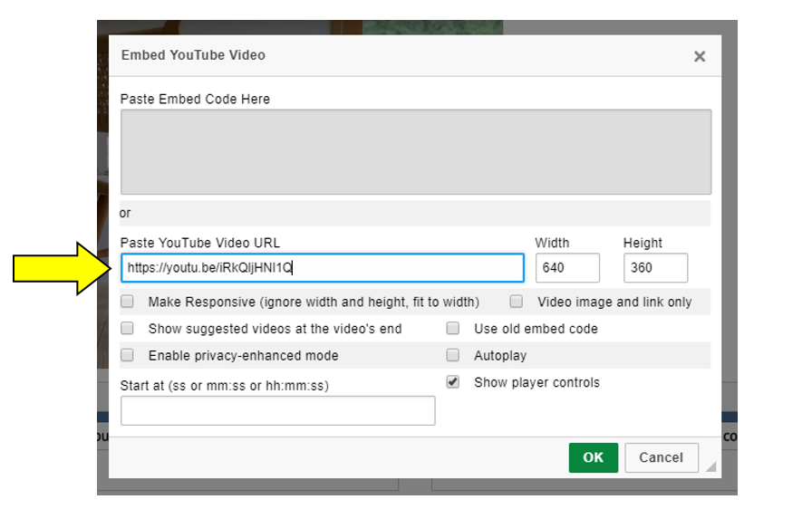Click the Width input box
The width and height of the screenshot is (812, 509).
(x=567, y=268)
